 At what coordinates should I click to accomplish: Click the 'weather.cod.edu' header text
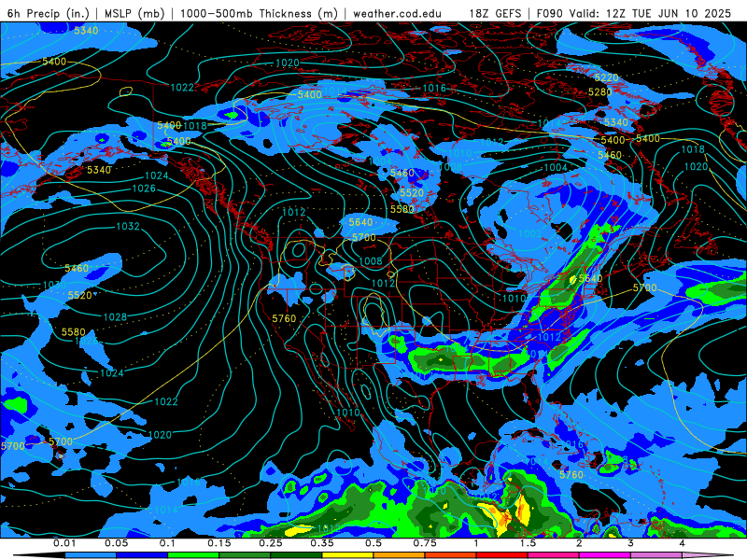coord(398,13)
